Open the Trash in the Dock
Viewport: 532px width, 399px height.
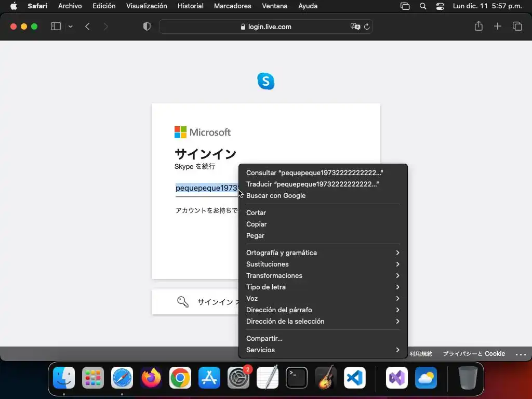(468, 378)
